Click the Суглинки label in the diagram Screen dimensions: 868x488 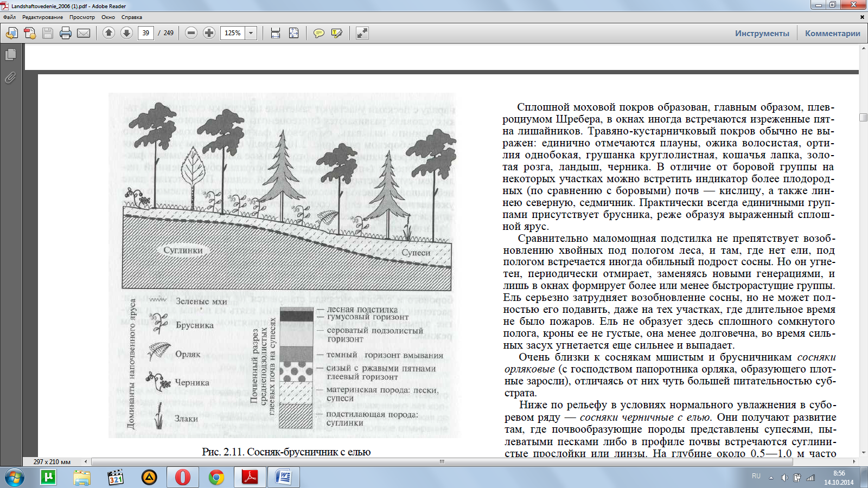pyautogui.click(x=183, y=250)
